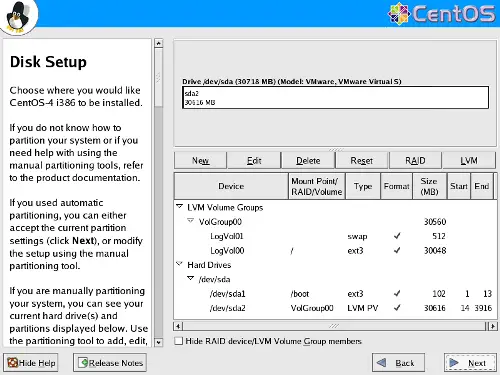The image size is (500, 375).
Task: Click the Device column header
Action: (231, 186)
